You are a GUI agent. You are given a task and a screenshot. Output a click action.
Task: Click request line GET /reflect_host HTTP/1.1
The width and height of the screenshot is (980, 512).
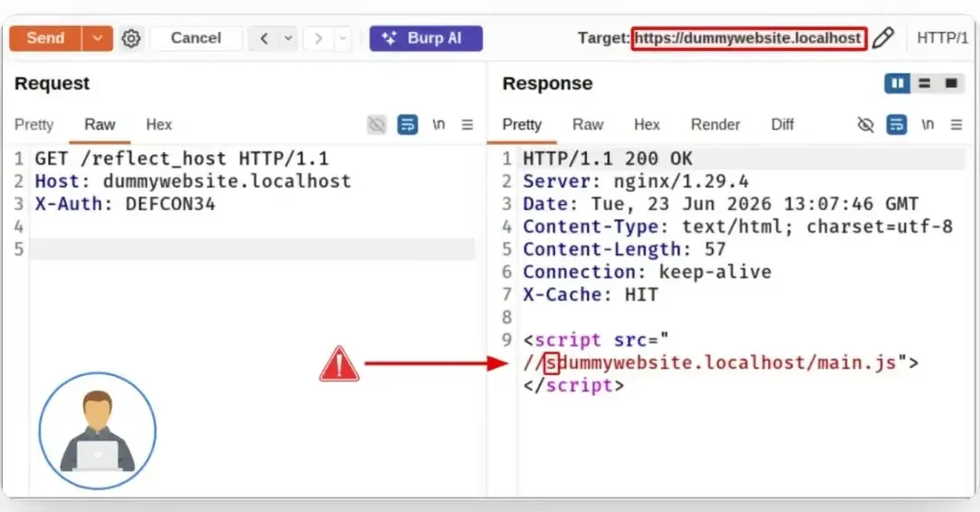(182, 159)
